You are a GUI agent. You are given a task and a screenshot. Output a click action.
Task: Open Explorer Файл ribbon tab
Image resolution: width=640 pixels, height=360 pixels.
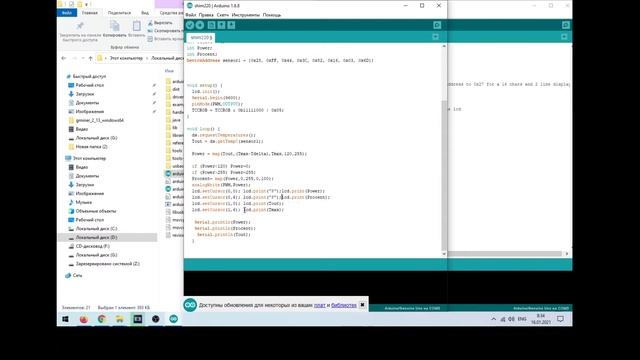point(67,13)
